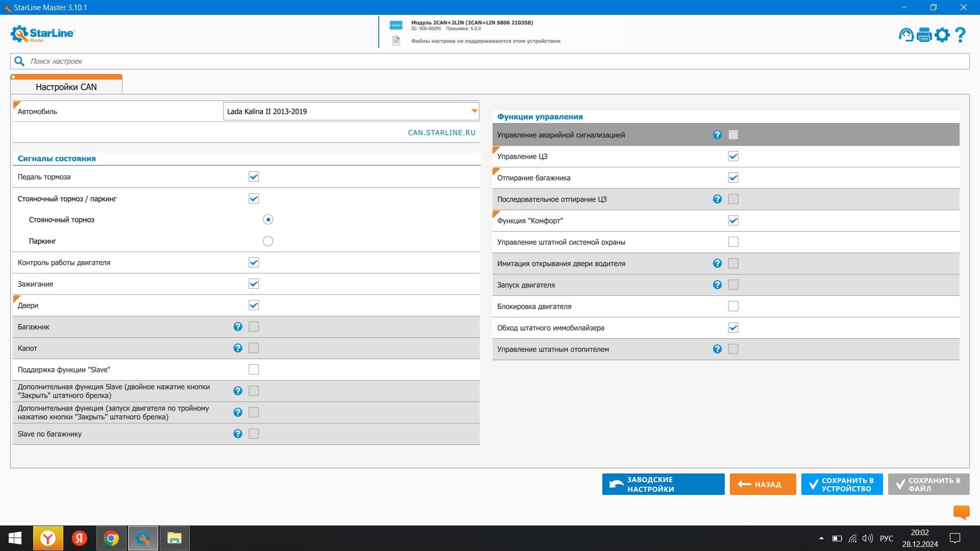Show help for double-press Slave function
The height and width of the screenshot is (551, 980).
[238, 391]
